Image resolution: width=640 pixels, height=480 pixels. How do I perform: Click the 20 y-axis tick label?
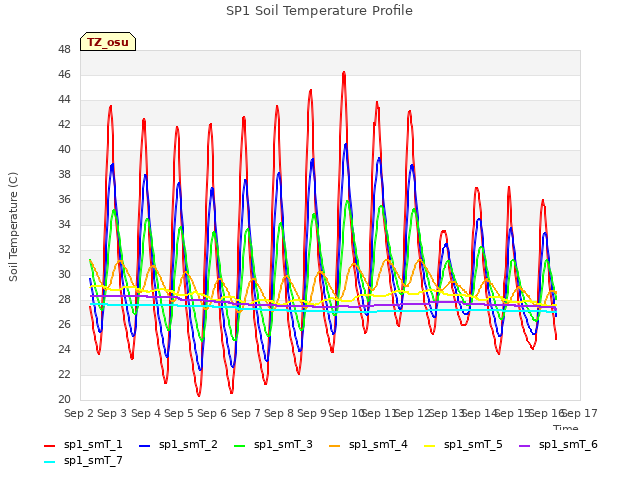[x=64, y=400]
